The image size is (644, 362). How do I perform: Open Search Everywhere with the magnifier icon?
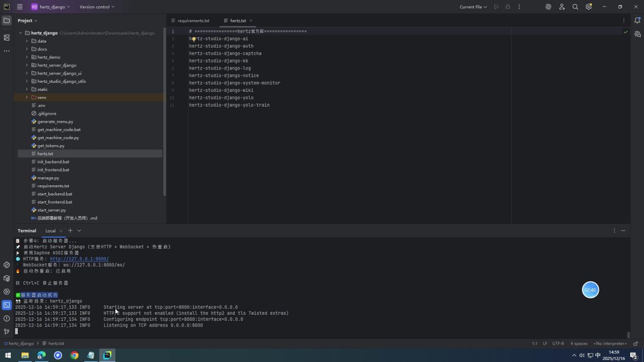pos(575,7)
